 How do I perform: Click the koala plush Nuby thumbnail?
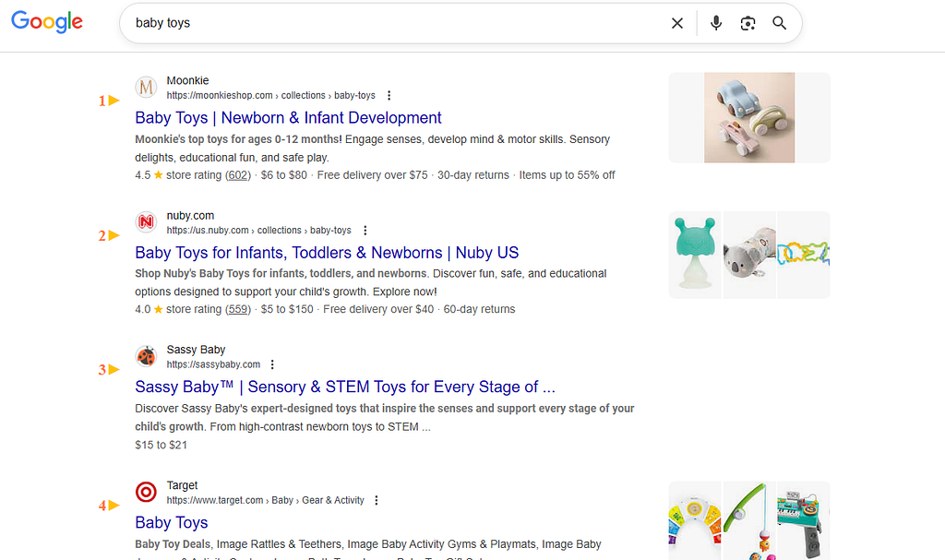(x=749, y=255)
